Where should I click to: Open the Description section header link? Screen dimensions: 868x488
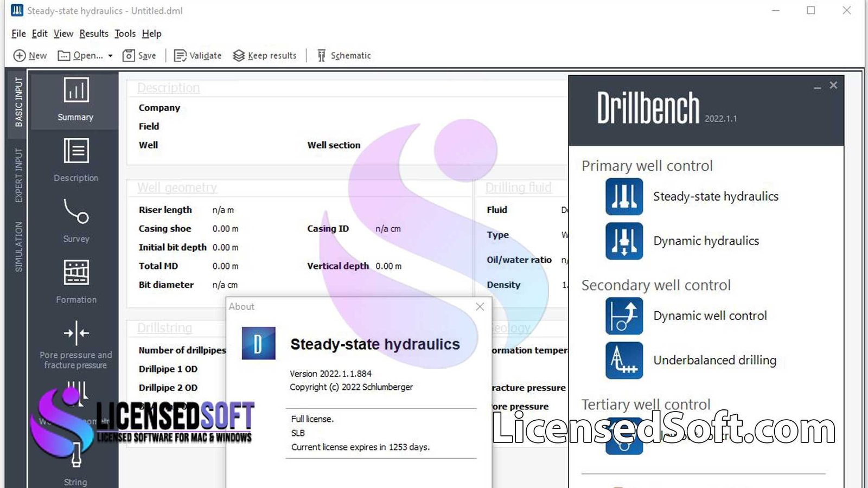point(168,88)
